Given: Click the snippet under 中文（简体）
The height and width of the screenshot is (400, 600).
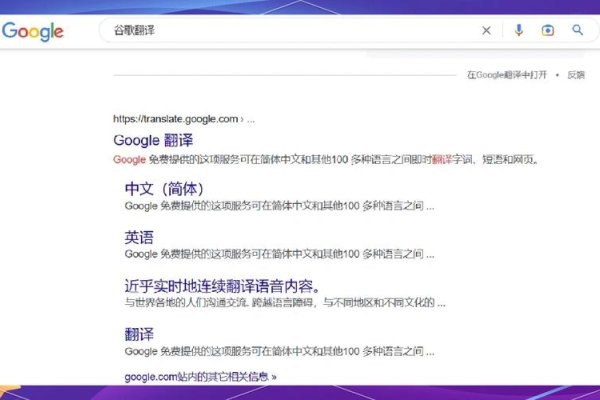Looking at the screenshot, I should tap(279, 206).
